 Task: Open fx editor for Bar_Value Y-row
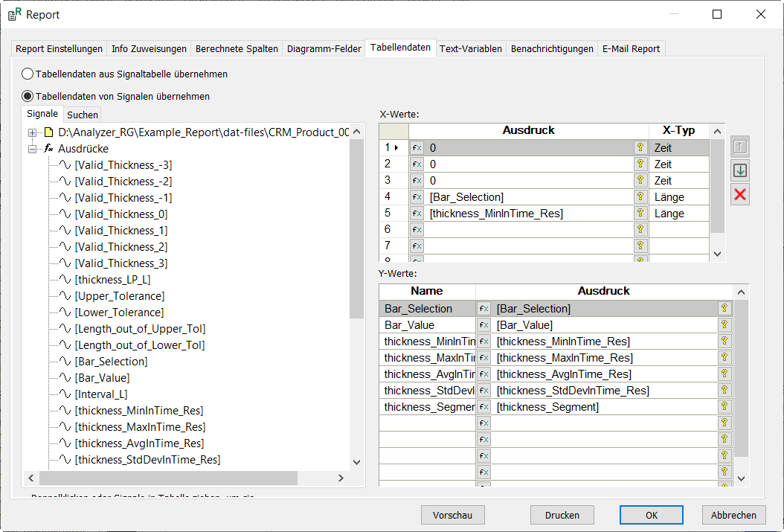(x=483, y=325)
